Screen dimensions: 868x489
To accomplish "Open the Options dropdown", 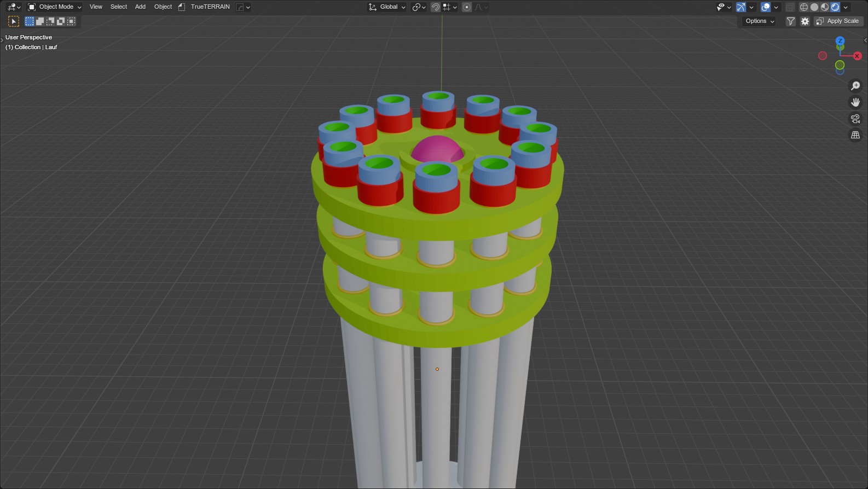I will click(x=760, y=21).
